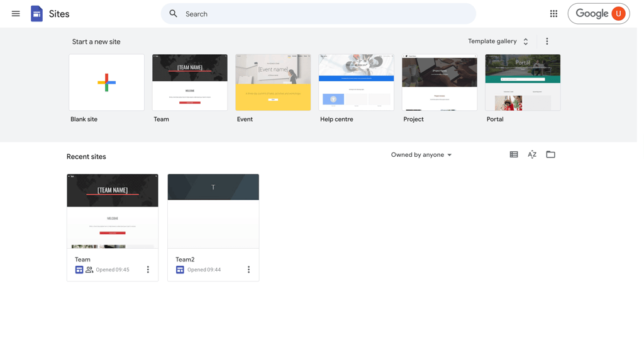Viewport: 644px width, 364px height.
Task: Open more options next to Template gallery
Action: 547,41
